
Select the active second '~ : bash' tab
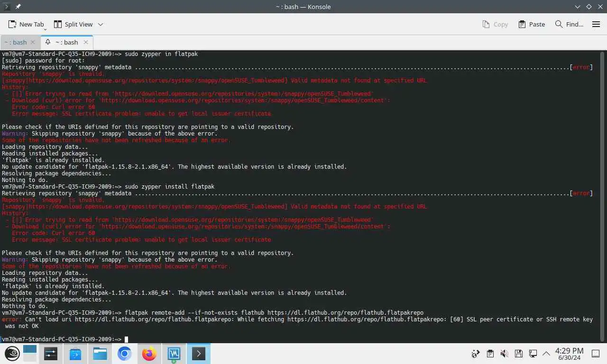tap(66, 42)
